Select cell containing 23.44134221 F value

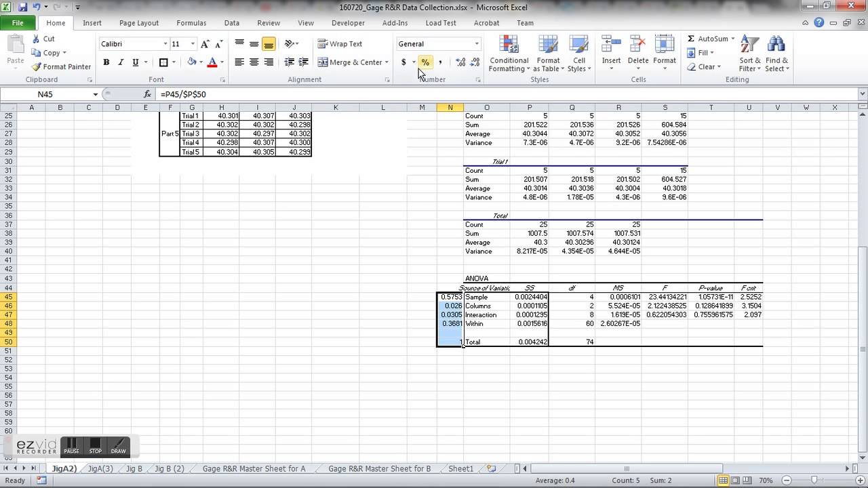tap(665, 297)
